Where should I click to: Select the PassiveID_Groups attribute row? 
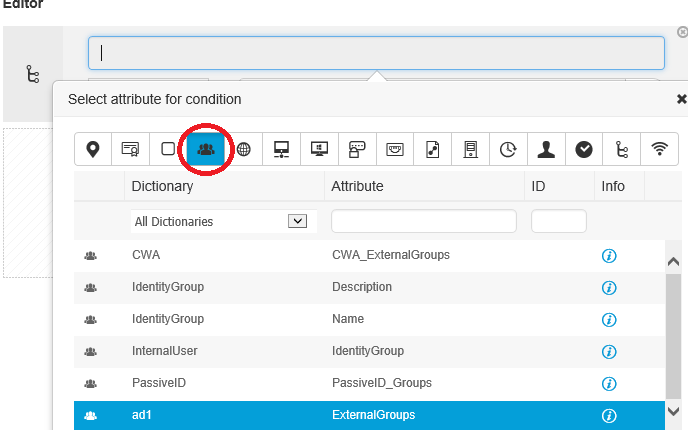(x=369, y=383)
